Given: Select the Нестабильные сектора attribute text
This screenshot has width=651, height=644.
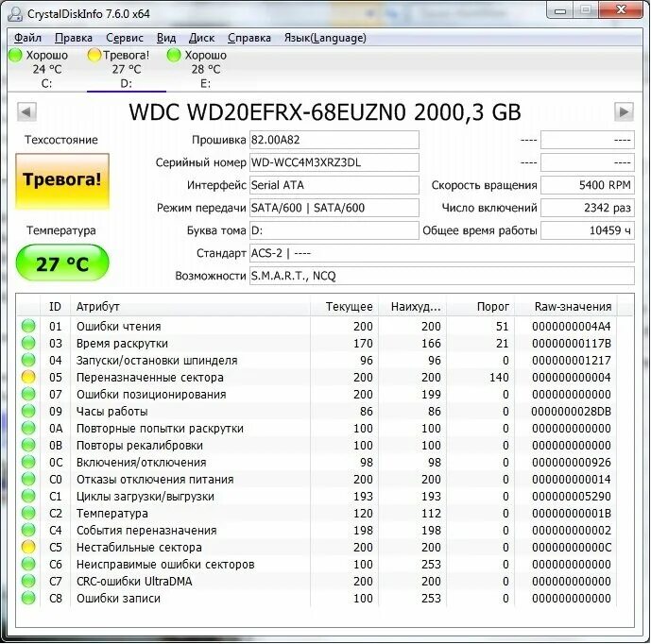Looking at the screenshot, I should tap(139, 548).
